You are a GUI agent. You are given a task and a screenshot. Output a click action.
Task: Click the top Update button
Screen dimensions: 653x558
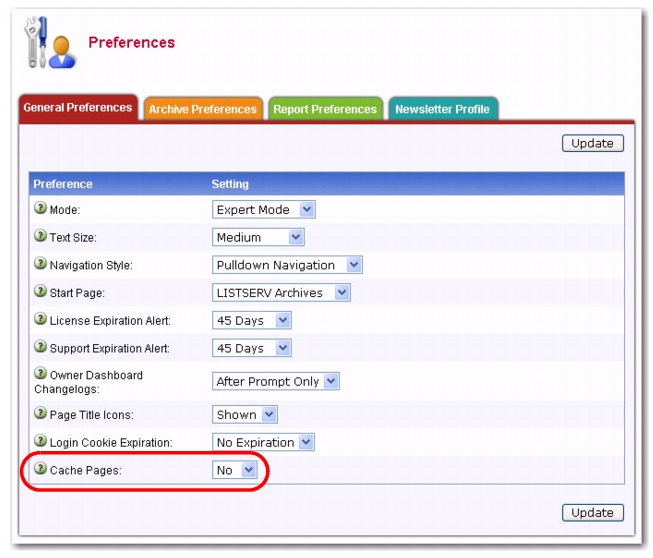(592, 143)
